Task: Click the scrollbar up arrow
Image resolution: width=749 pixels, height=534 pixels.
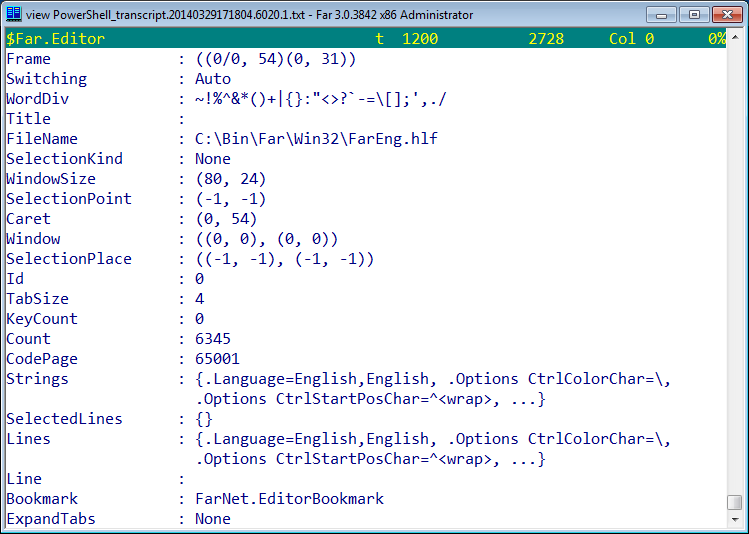Action: tap(735, 36)
